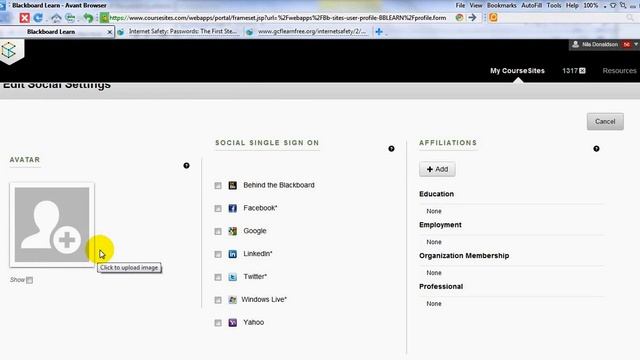Click the user silhouette icon beside Nile Donaldson

pyautogui.click(x=576, y=44)
